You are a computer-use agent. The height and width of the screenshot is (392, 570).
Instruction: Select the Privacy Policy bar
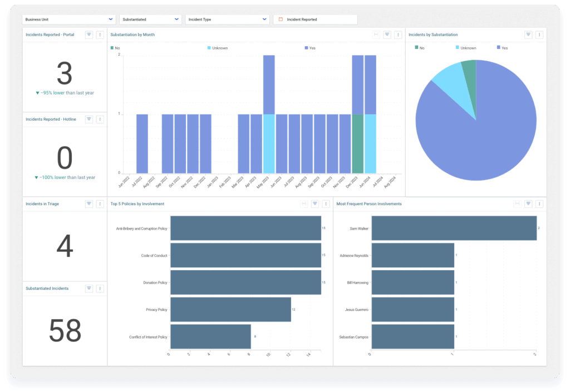(230, 309)
